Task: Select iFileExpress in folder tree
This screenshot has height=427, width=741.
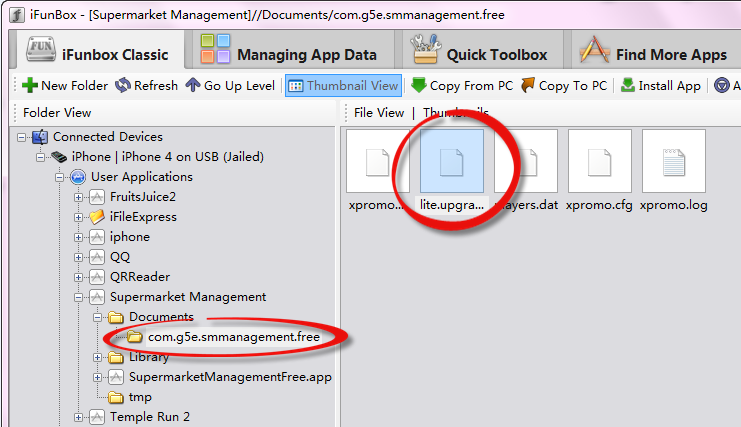Action: coord(143,217)
